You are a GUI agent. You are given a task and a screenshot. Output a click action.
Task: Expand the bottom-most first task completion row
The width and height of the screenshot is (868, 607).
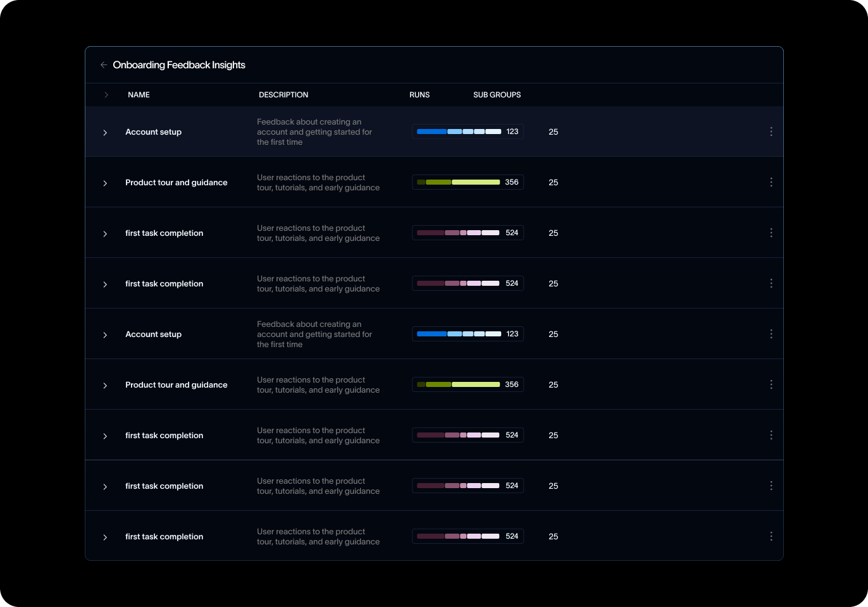click(105, 537)
